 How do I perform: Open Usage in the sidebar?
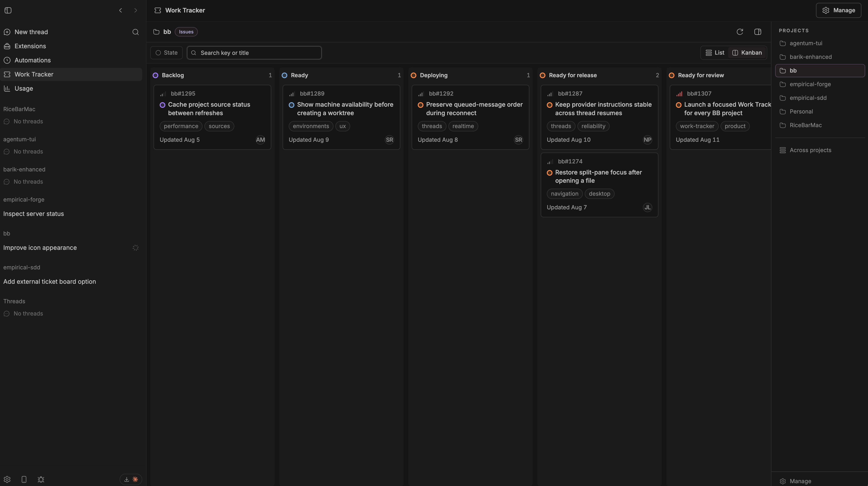coord(71,89)
